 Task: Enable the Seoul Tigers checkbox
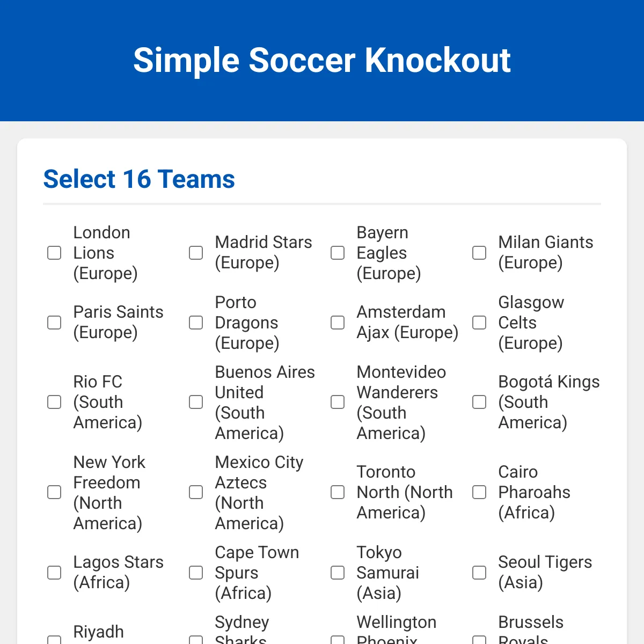[479, 573]
